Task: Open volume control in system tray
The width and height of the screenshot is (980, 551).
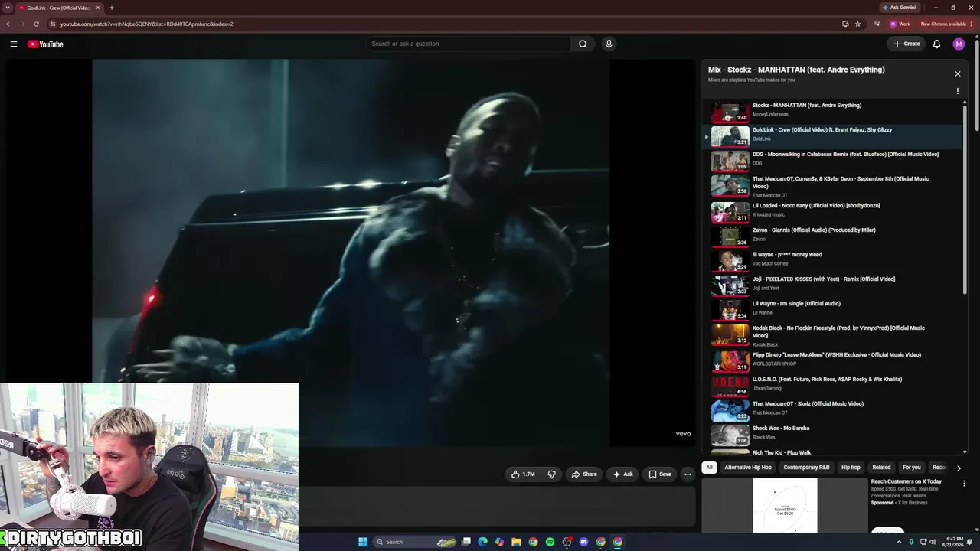Action: pyautogui.click(x=933, y=542)
